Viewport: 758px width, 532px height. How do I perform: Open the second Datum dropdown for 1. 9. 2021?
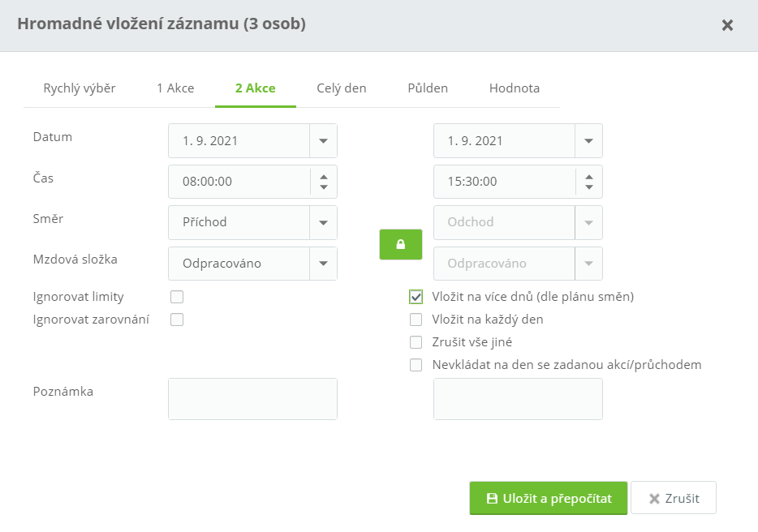point(590,140)
